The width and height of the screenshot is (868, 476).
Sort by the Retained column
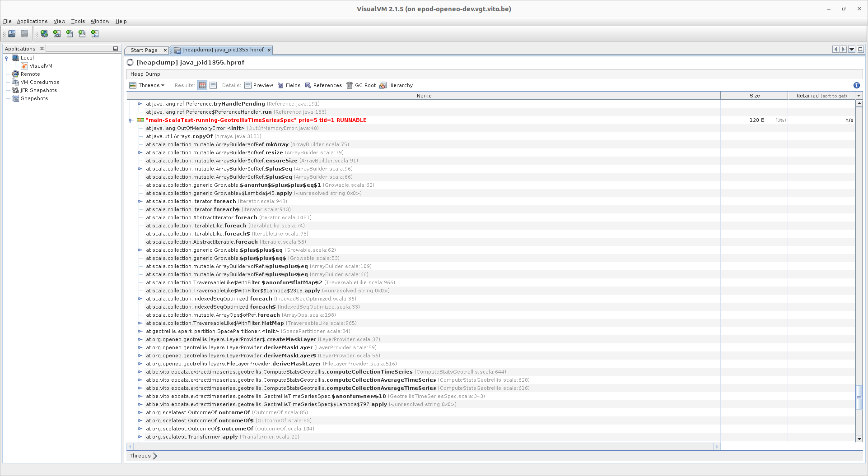click(x=822, y=96)
